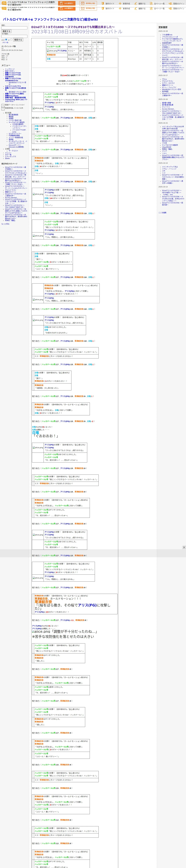Open 初めての方へ sidebar link
Image resolution: width=186 pixels, height=868 pixels.
[10, 71]
